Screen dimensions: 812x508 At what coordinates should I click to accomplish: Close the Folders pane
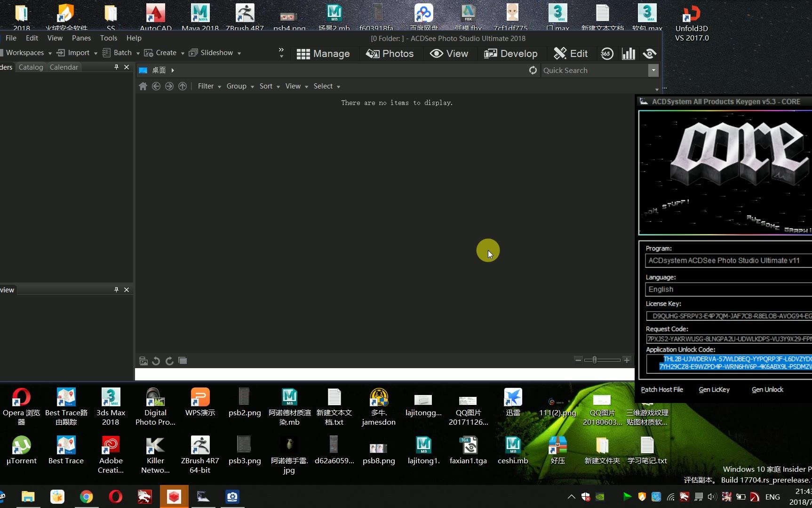tap(127, 67)
